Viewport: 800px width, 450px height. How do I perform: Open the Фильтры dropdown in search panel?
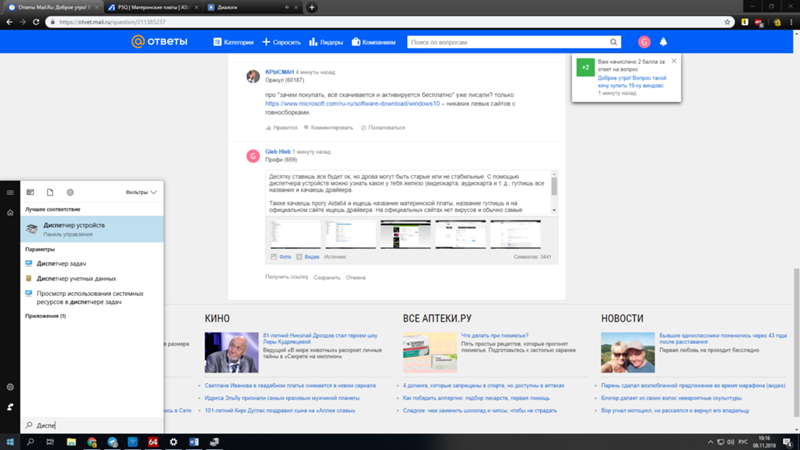pyautogui.click(x=141, y=192)
